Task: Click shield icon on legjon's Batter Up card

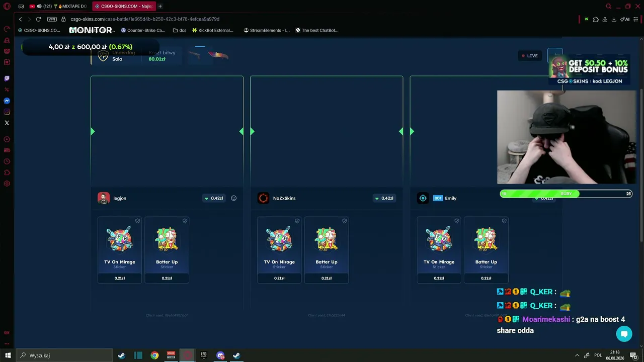Action: [x=185, y=221]
